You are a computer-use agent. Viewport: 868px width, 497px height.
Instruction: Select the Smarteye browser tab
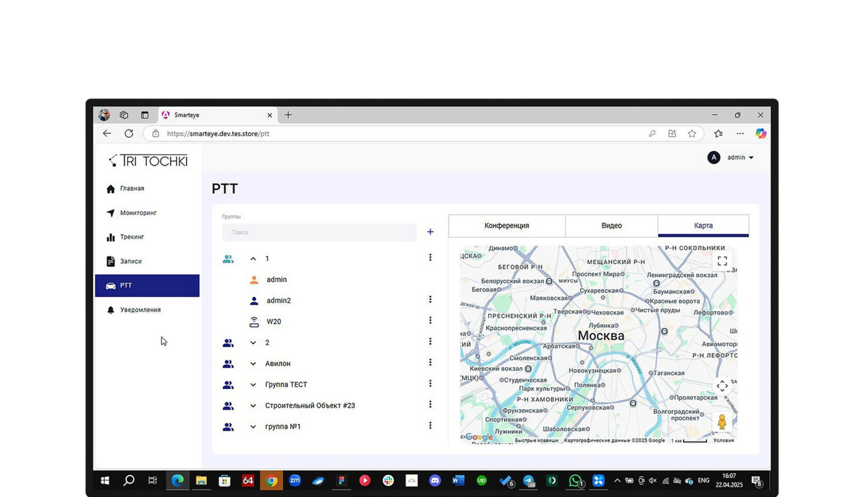[217, 115]
